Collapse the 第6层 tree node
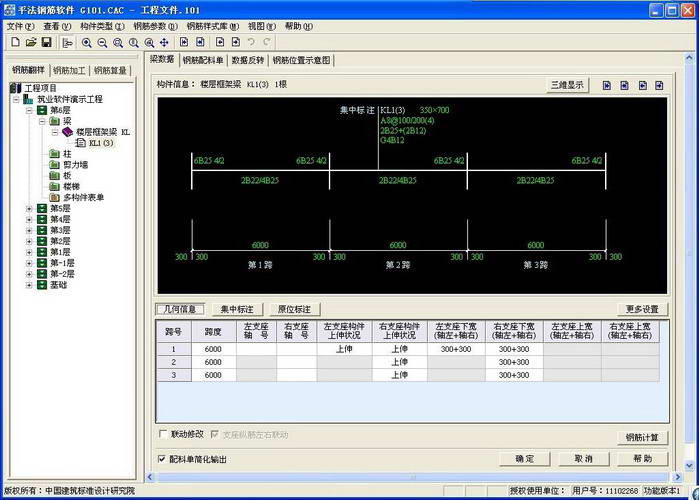 [x=29, y=110]
